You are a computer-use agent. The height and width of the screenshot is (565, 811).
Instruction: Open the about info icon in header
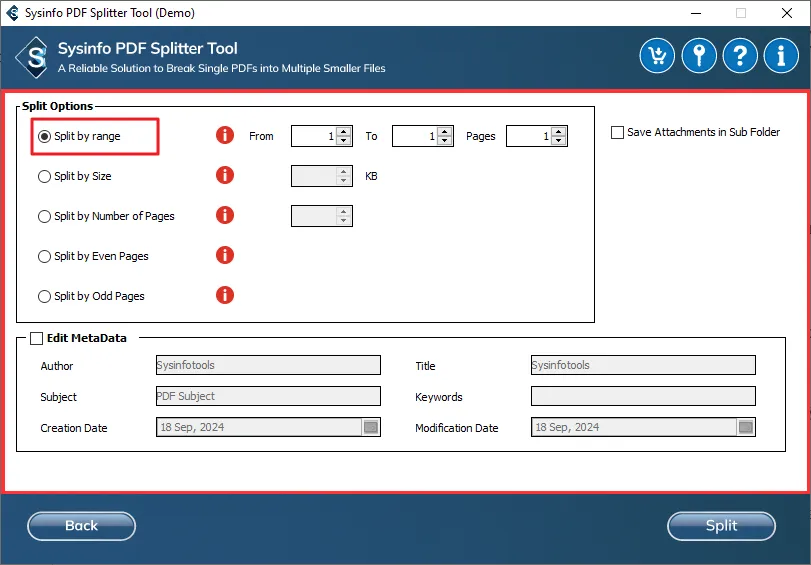click(x=781, y=55)
